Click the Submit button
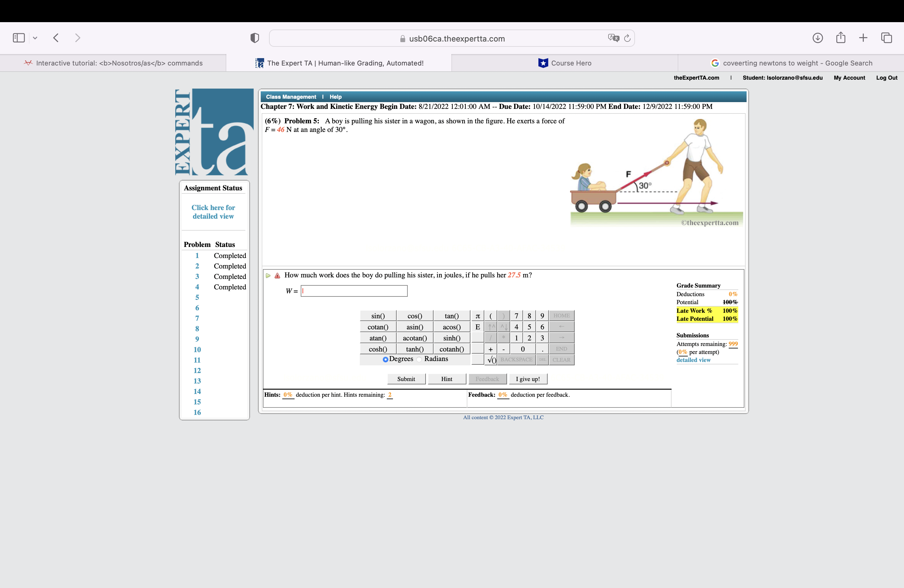The width and height of the screenshot is (904, 588). 406,379
